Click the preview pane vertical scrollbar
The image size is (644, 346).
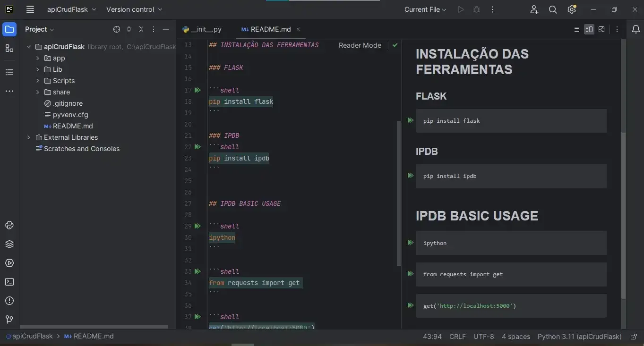click(623, 215)
